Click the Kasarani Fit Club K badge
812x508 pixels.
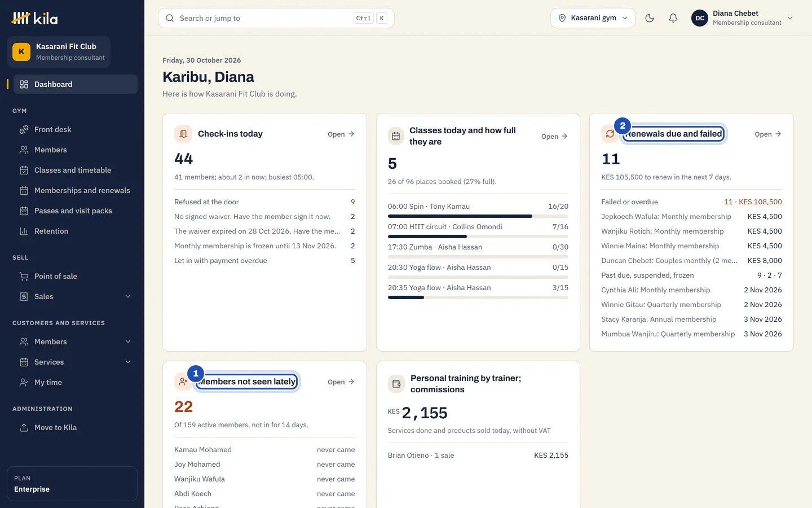coord(21,51)
